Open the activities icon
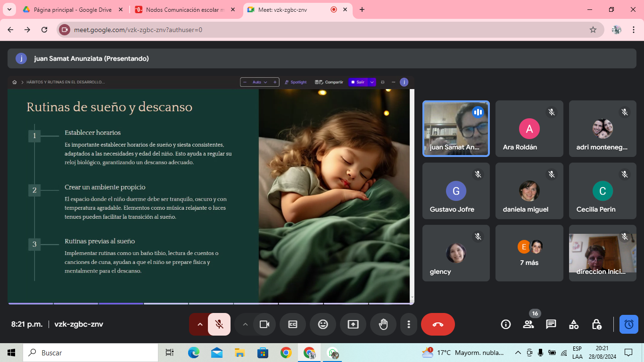The image size is (644, 362). click(x=574, y=324)
